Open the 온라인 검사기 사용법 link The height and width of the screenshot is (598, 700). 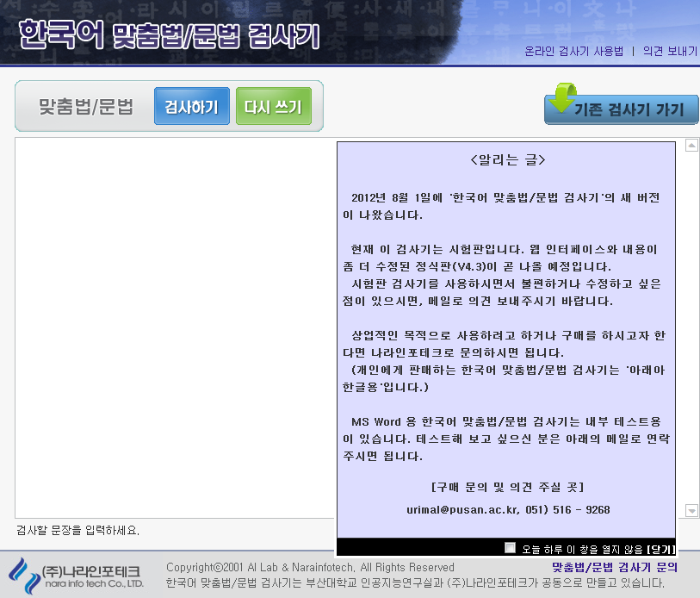point(573,51)
